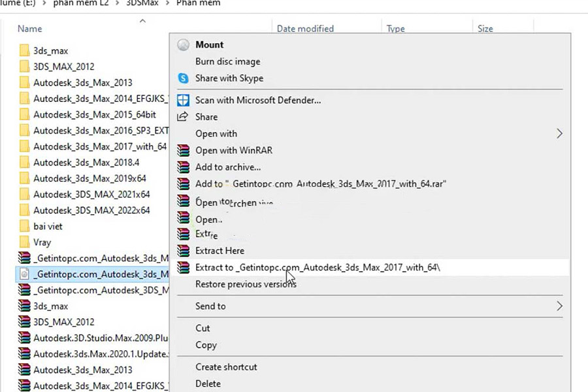This screenshot has width=588, height=392.
Task: Click the Autodesk_3ds_Max_2015_64bit folder icon
Action: (24, 114)
